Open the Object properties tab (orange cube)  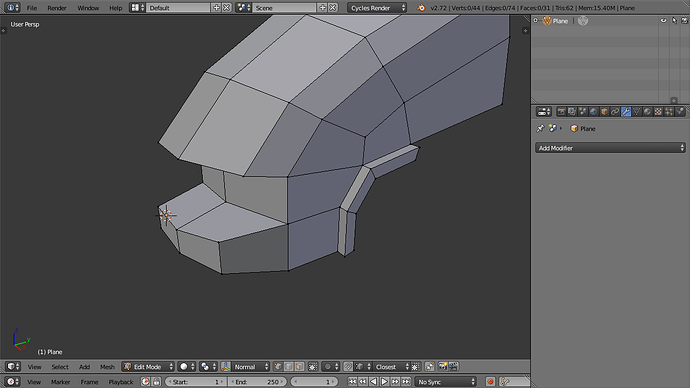click(604, 112)
